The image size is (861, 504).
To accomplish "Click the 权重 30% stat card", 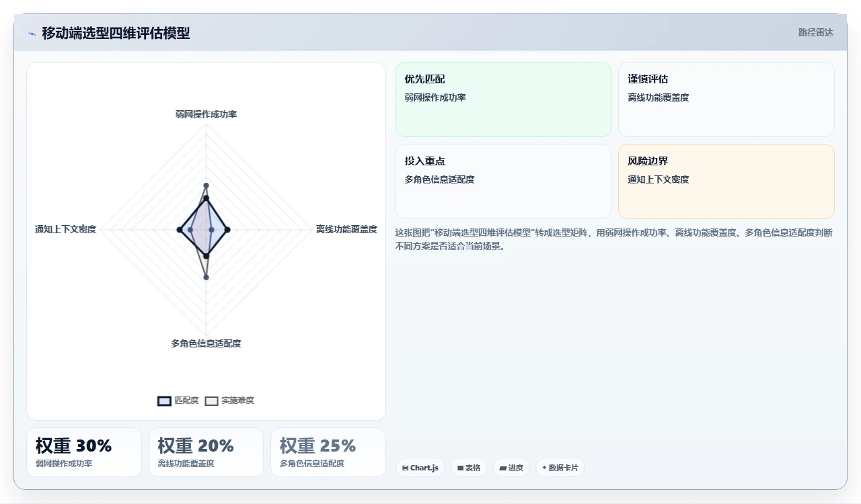I will click(84, 452).
